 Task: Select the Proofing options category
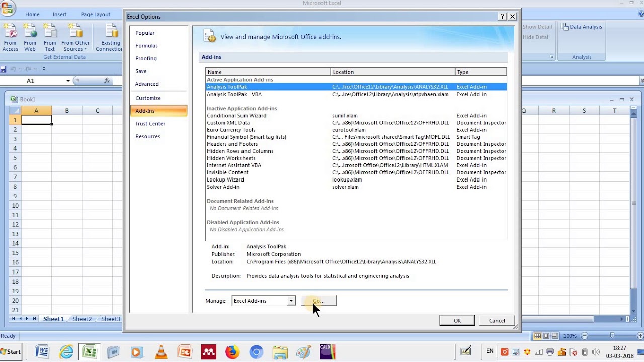tap(158, 58)
